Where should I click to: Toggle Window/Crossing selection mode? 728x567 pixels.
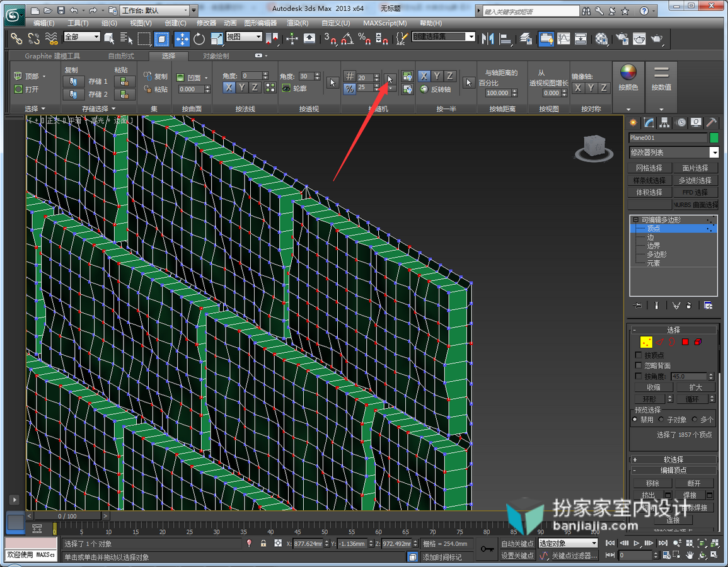[x=161, y=38]
